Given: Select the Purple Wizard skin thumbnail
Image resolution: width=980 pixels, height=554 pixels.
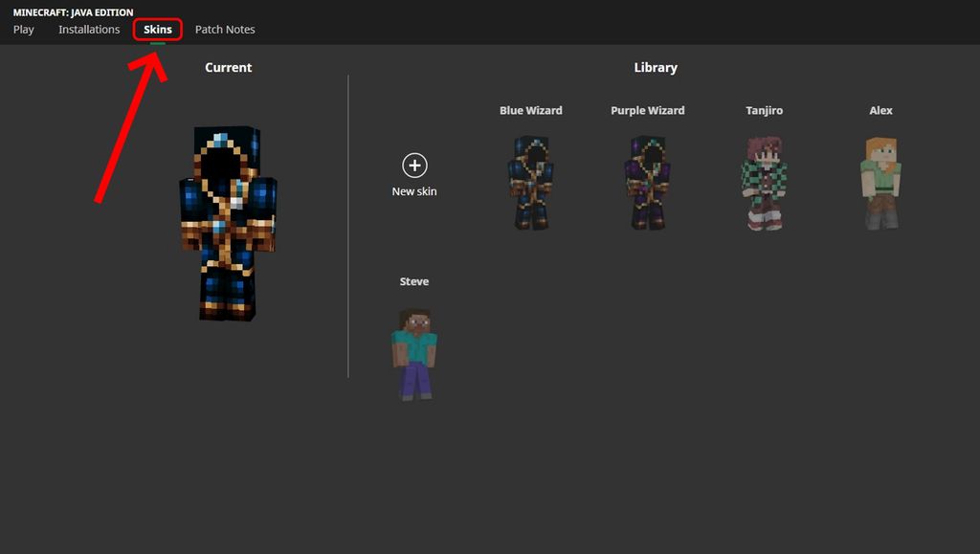Looking at the screenshot, I should pos(647,182).
